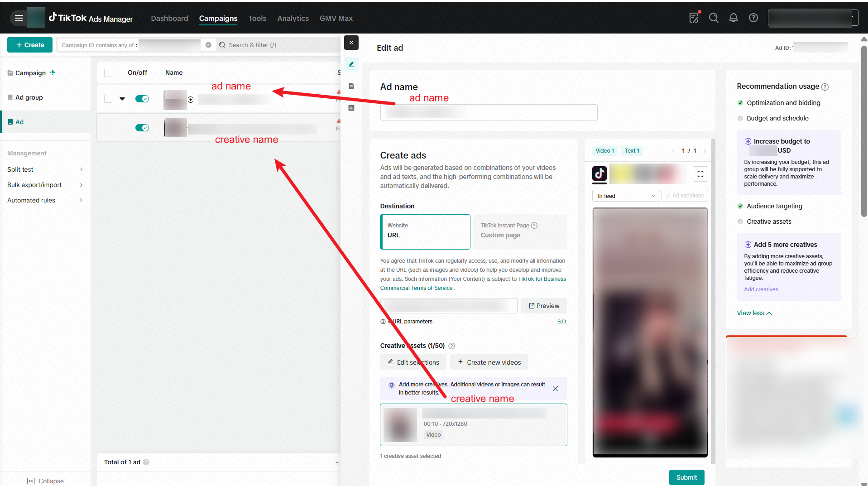Toggle off the first ad's On/off switch
868x486 pixels.
tap(142, 98)
